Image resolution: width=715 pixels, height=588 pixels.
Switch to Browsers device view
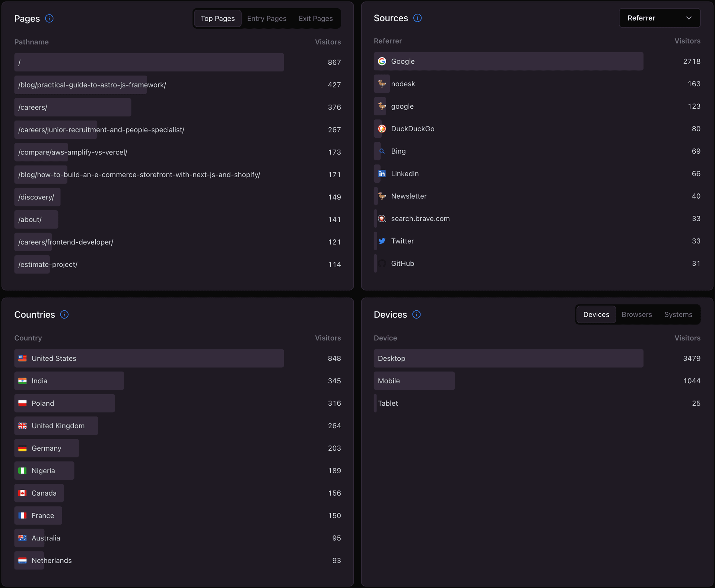click(x=637, y=314)
